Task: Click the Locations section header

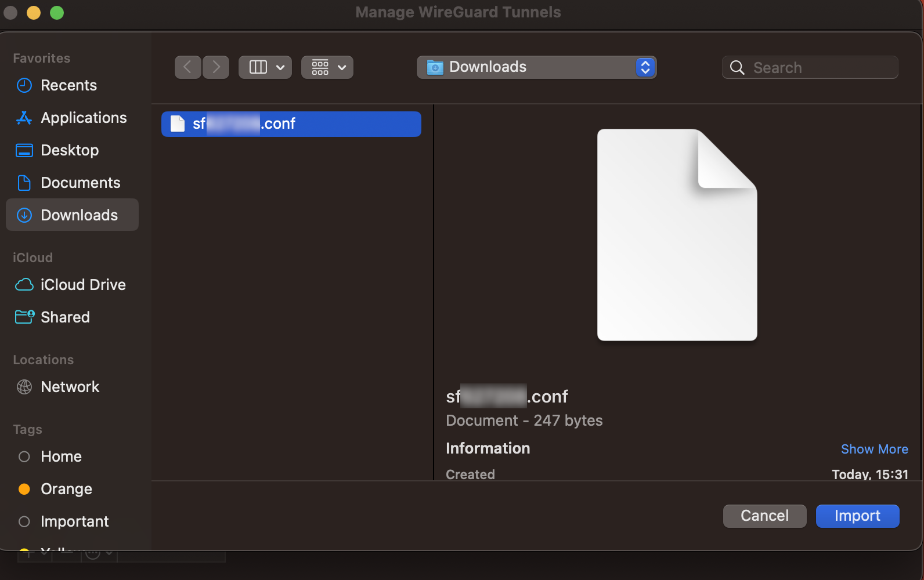Action: tap(44, 360)
